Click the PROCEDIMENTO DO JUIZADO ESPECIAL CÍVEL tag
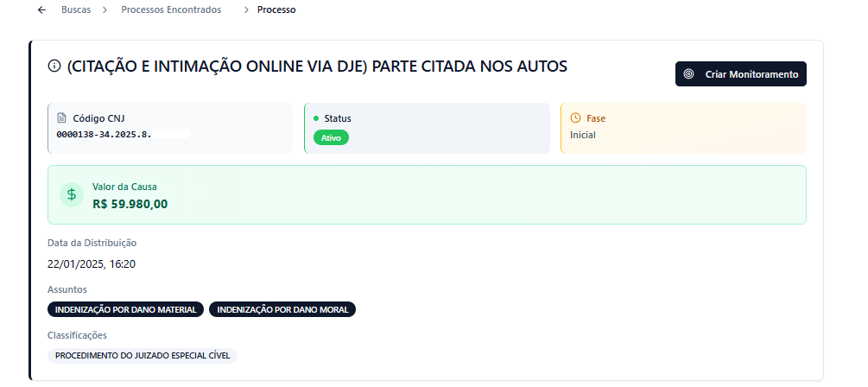The width and height of the screenshot is (868, 387). [x=143, y=355]
